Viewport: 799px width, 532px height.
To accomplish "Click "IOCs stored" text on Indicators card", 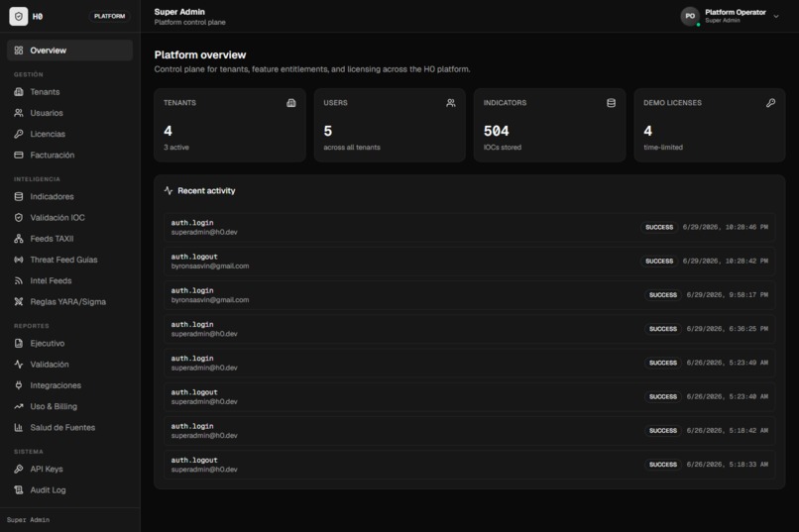I will click(x=503, y=148).
